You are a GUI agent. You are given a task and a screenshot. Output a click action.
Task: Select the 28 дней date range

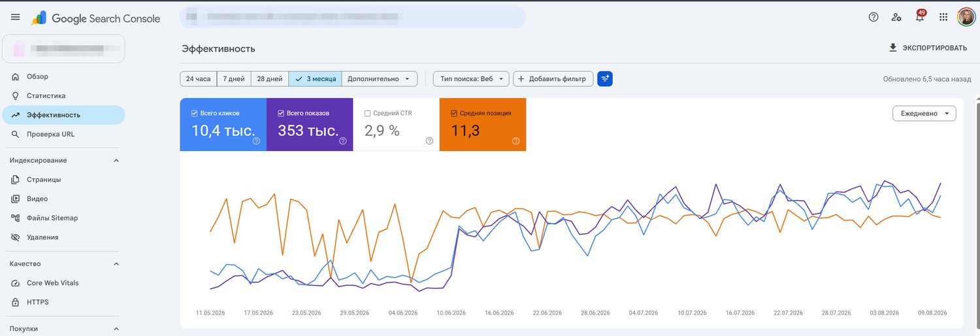point(270,78)
